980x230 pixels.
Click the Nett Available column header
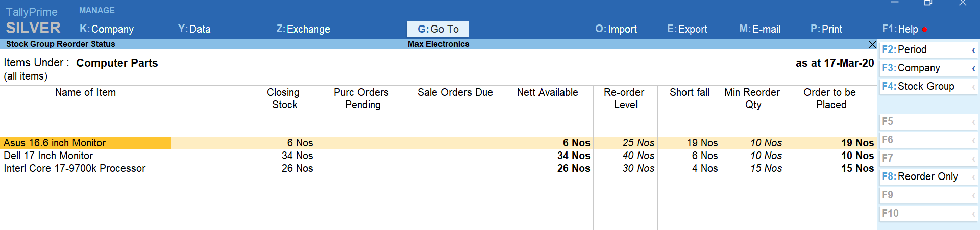547,92
